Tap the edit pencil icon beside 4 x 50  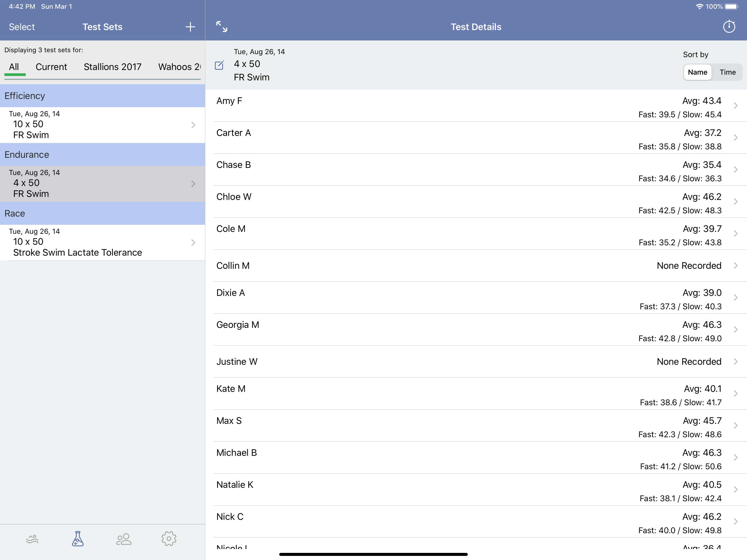coord(219,65)
